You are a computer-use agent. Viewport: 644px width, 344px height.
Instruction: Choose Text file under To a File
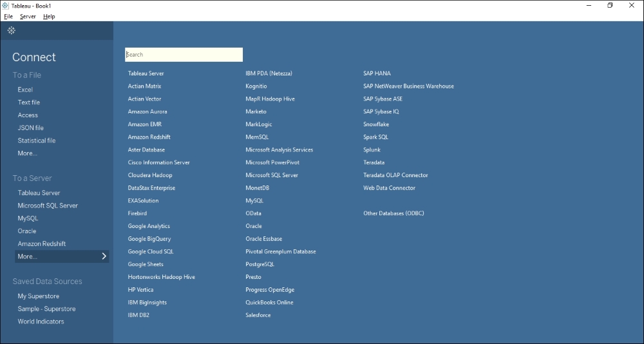pyautogui.click(x=29, y=102)
